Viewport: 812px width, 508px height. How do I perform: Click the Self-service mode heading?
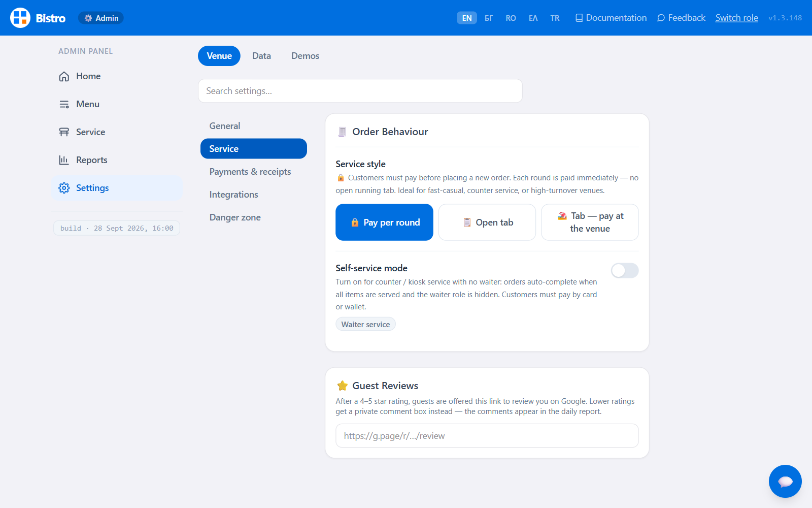point(371,268)
